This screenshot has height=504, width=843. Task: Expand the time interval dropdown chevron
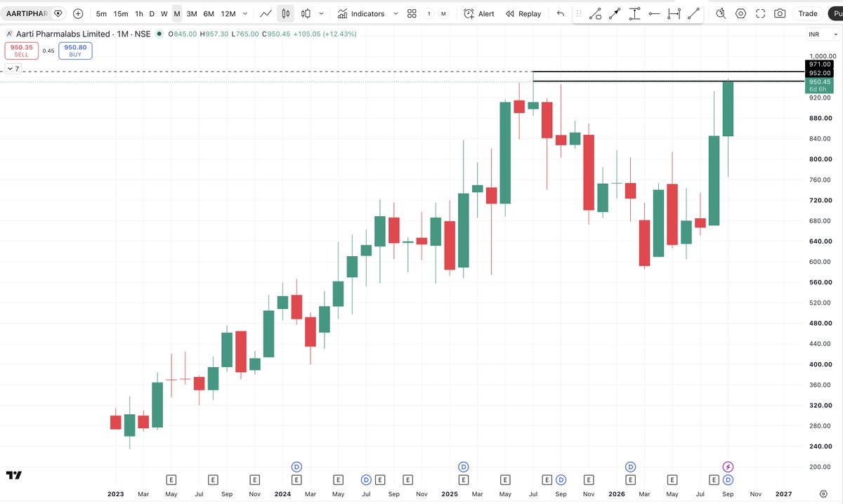244,13
